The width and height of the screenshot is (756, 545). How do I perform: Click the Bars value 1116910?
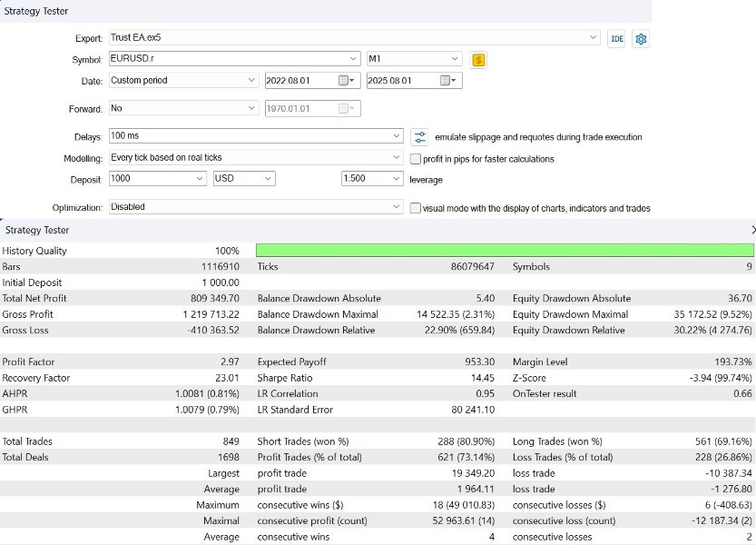(221, 266)
